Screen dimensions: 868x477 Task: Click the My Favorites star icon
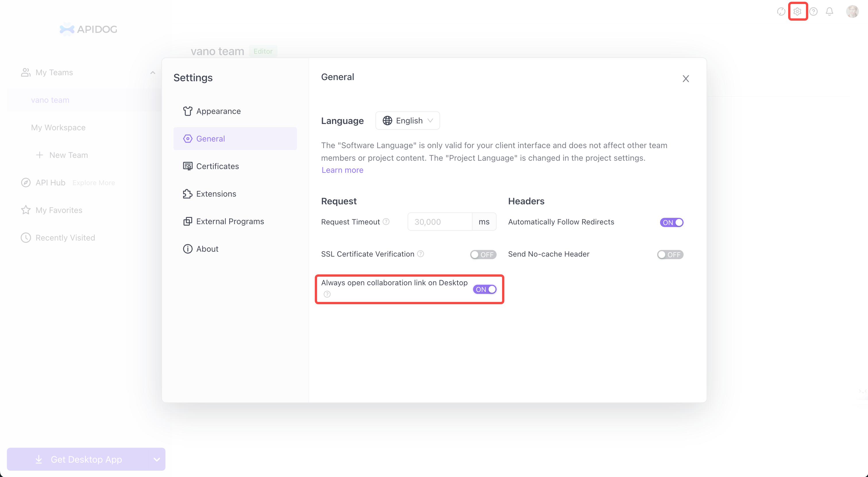26,210
